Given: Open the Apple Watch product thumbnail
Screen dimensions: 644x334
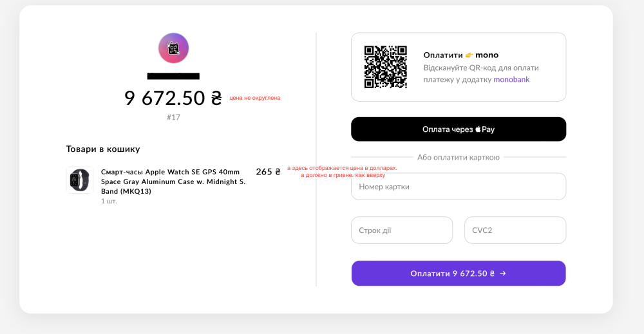Looking at the screenshot, I should 80,180.
